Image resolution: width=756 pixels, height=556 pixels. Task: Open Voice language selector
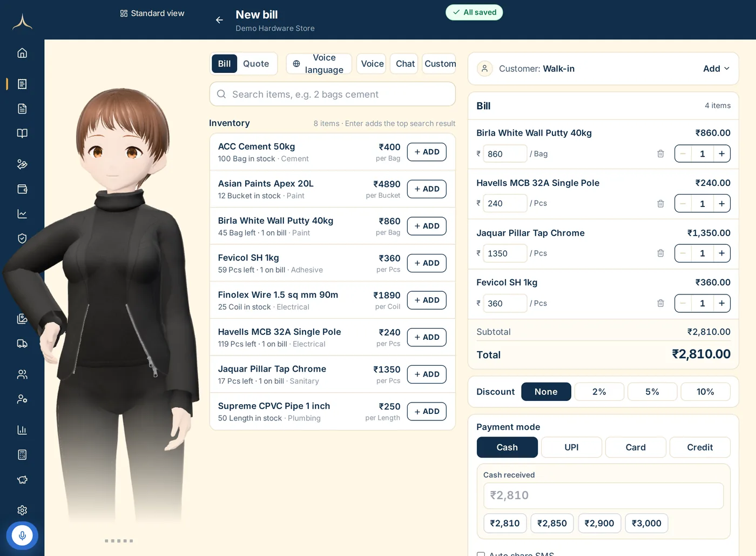point(319,64)
